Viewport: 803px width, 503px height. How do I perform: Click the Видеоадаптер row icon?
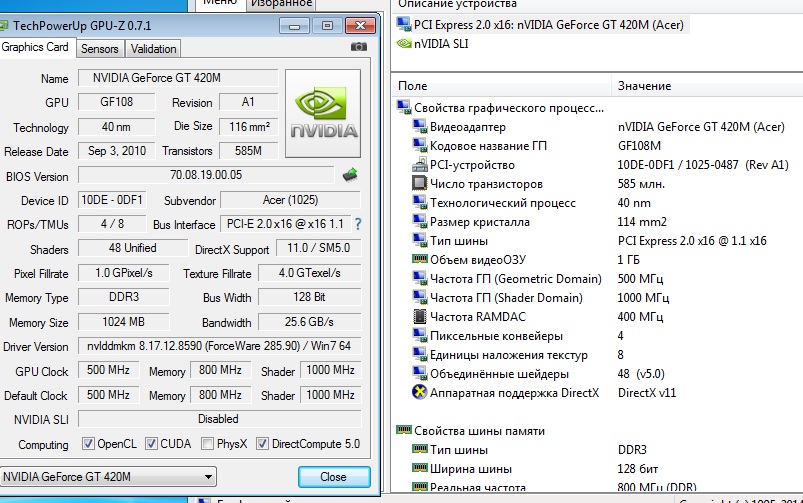click(420, 127)
